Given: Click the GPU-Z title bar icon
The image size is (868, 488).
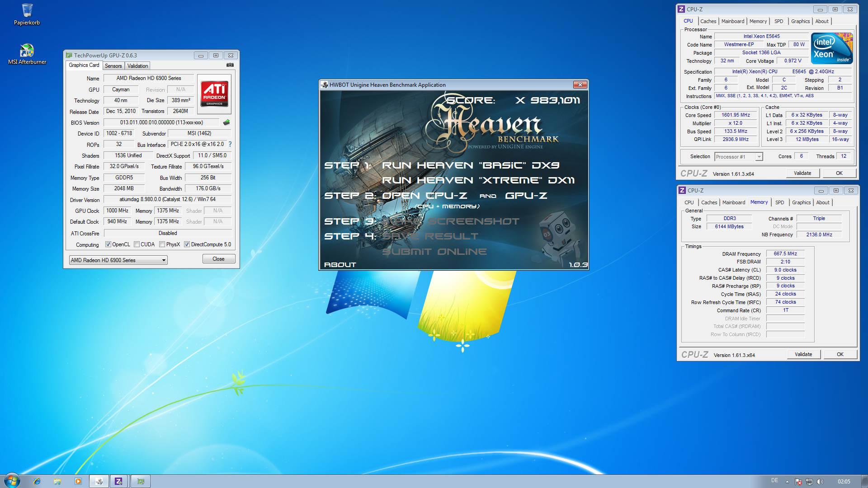Looking at the screenshot, I should pos(69,55).
